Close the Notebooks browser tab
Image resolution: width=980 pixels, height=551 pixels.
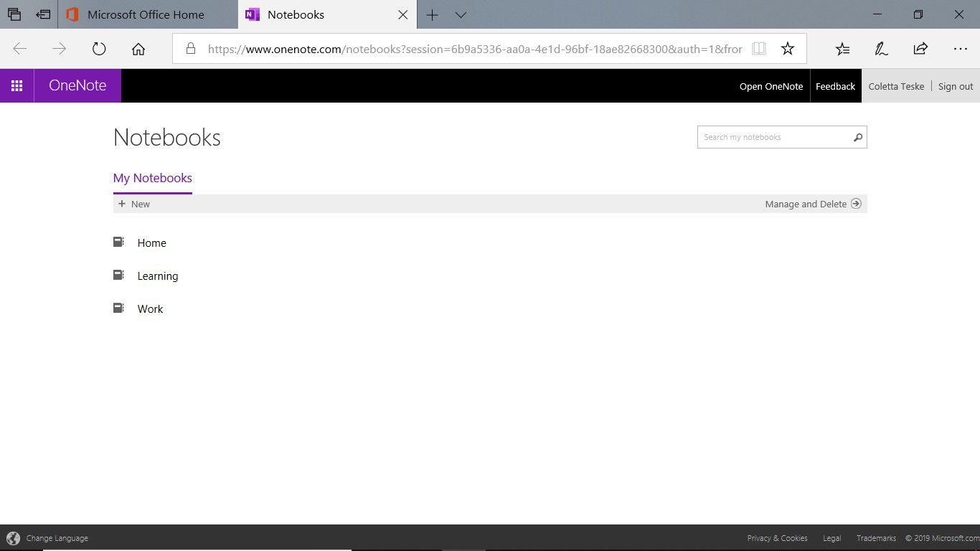coord(403,14)
